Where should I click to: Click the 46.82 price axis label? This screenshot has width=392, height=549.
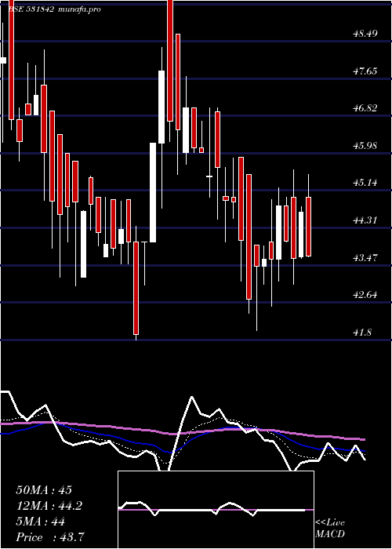365,108
